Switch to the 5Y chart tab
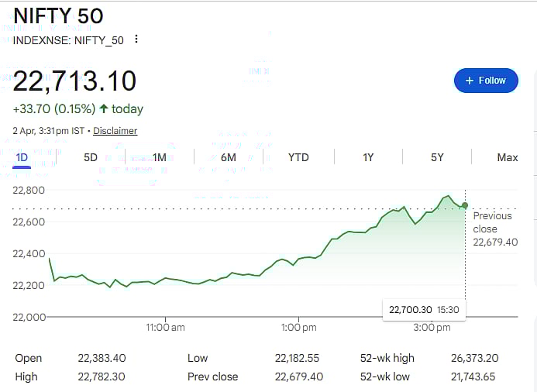This screenshot has height=392, width=537. tap(437, 157)
